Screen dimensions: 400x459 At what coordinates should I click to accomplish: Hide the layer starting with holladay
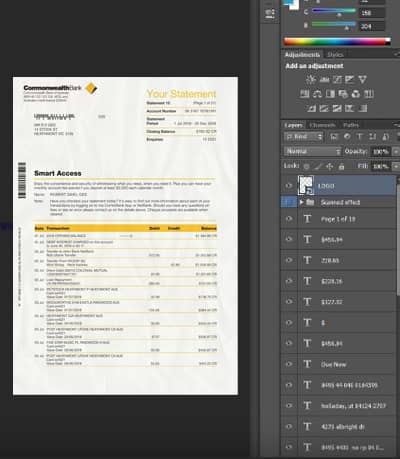tap(289, 406)
